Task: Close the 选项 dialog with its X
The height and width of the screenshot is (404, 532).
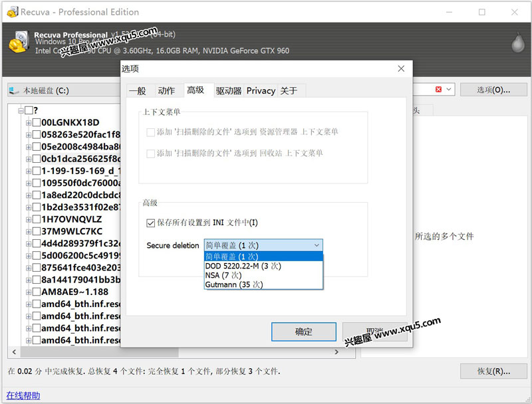Action: tap(401, 68)
